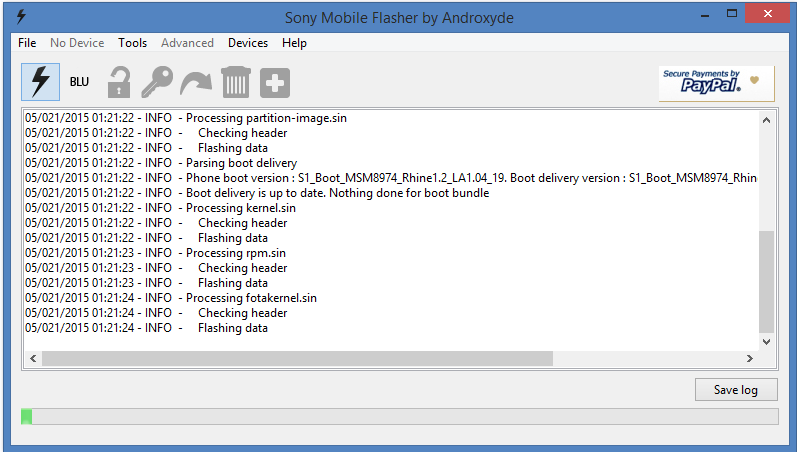
Task: Click the 'Processing partition-image.sin' log line
Action: (186, 118)
